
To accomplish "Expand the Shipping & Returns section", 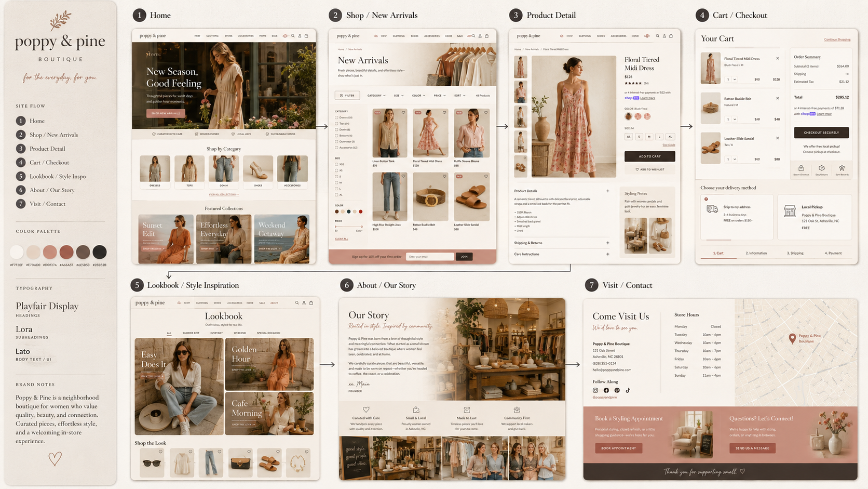I will tap(607, 243).
